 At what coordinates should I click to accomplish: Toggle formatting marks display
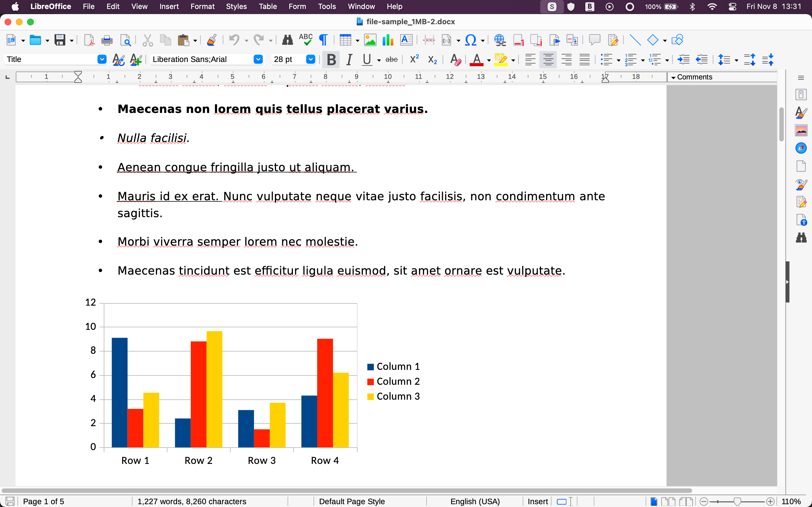pos(323,39)
